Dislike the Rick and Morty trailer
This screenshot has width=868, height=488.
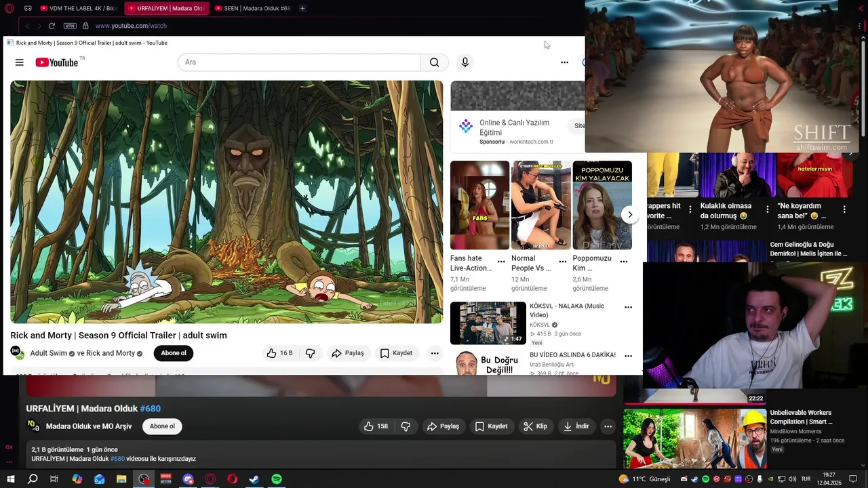pos(310,353)
